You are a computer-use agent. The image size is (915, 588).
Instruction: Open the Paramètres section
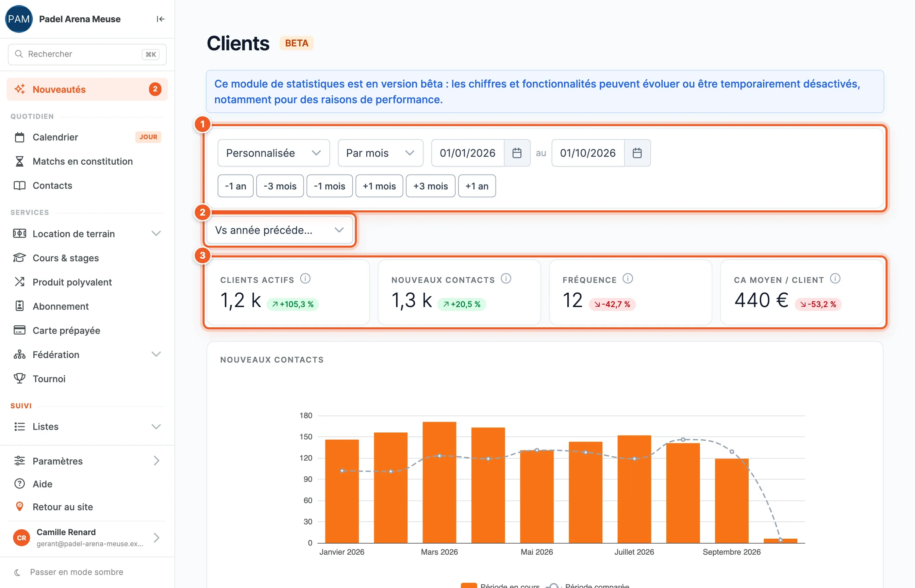(x=88, y=461)
